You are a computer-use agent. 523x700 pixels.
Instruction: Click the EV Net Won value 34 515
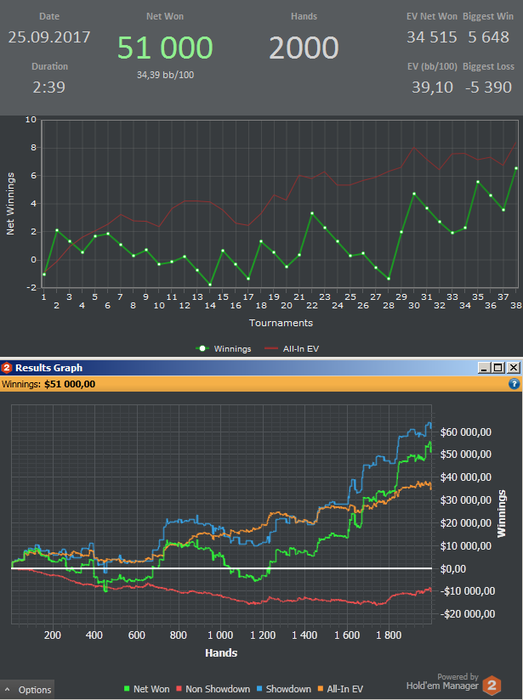pyautogui.click(x=432, y=37)
